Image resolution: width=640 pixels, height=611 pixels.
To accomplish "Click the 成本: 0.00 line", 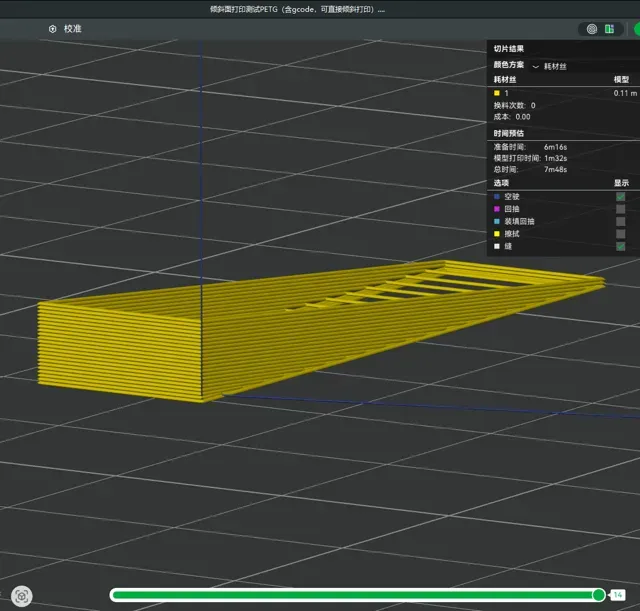I will point(512,117).
